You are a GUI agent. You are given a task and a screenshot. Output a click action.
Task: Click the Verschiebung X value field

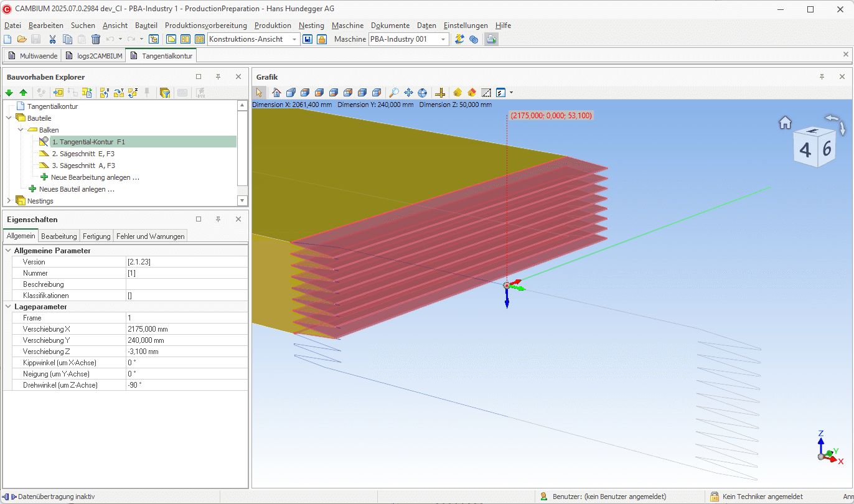pyautogui.click(x=186, y=329)
